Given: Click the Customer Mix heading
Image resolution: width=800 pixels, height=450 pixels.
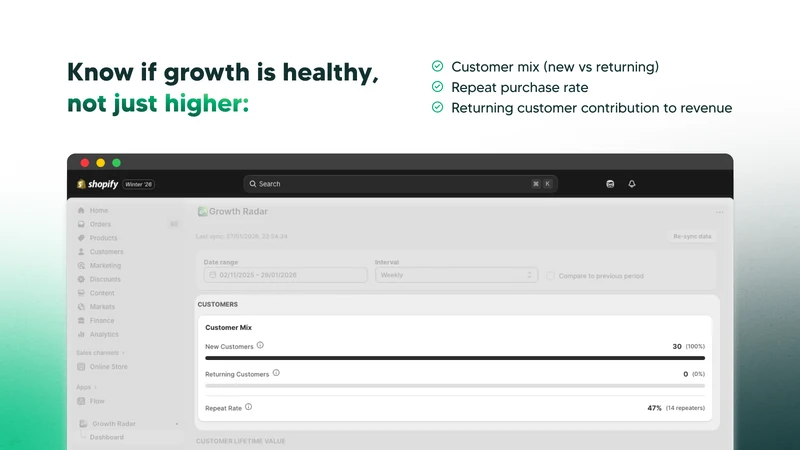Looking at the screenshot, I should tap(229, 328).
